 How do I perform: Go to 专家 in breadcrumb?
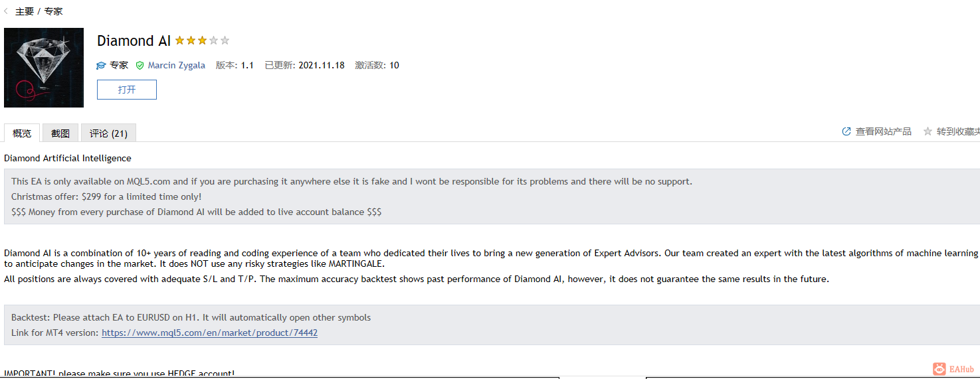[x=54, y=11]
